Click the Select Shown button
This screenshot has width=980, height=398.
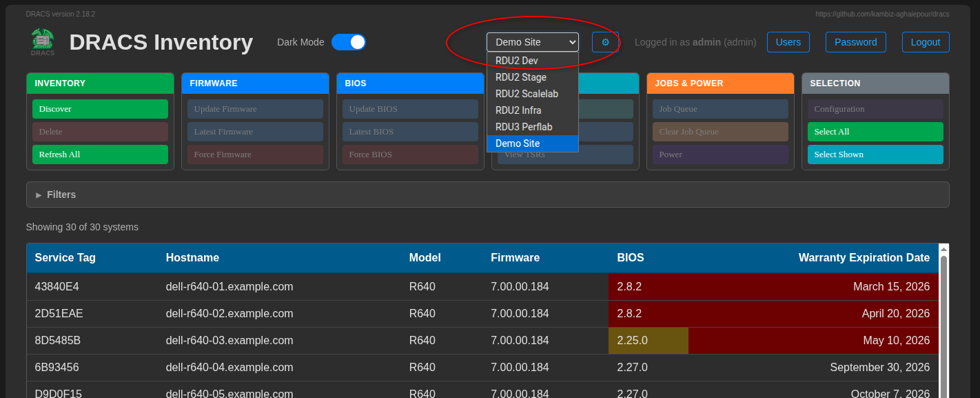click(x=875, y=155)
